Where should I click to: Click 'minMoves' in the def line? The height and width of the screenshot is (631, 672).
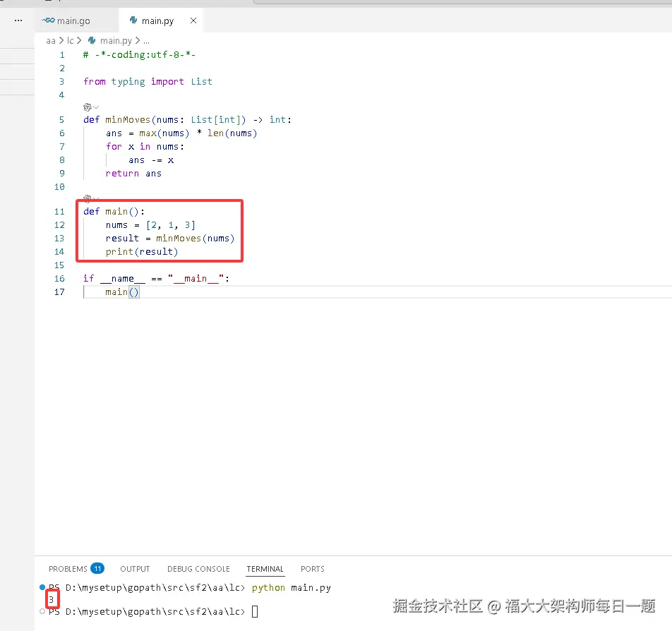coord(128,119)
